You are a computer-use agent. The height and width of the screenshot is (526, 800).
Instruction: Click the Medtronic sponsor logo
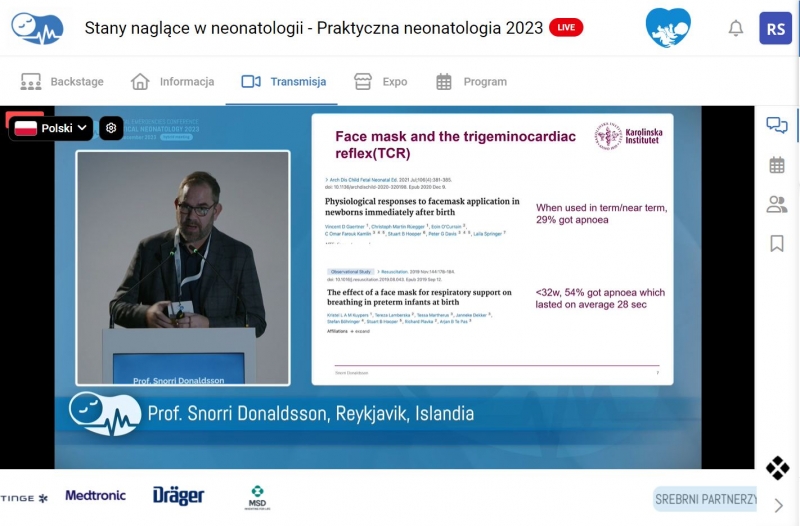tap(96, 496)
